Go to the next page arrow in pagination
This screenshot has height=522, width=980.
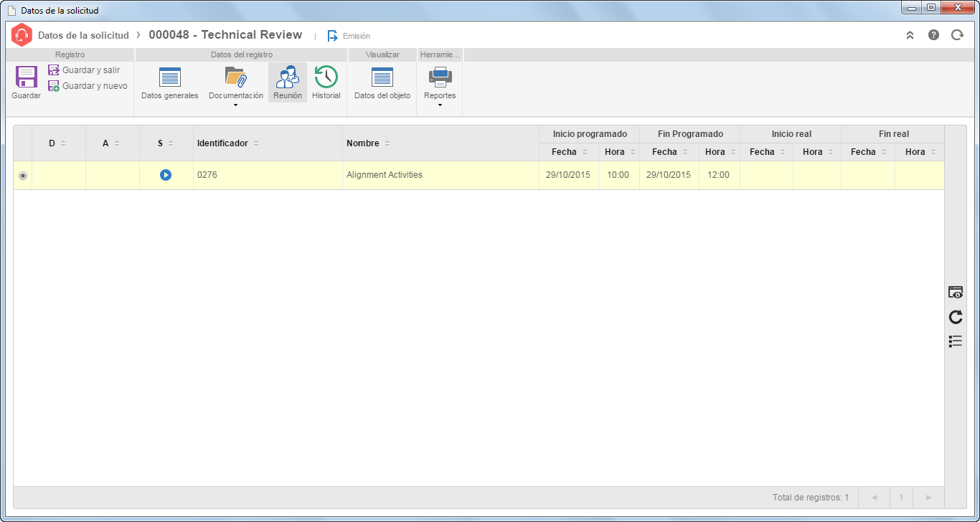[928, 498]
